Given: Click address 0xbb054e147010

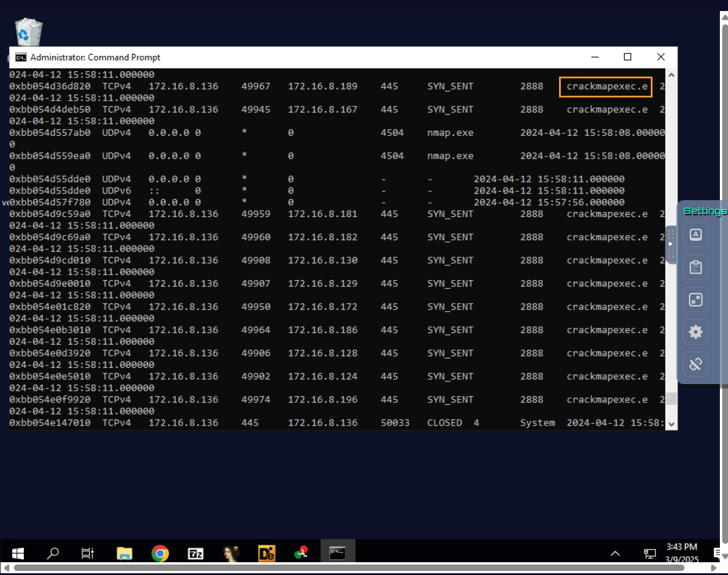Looking at the screenshot, I should click(50, 423).
